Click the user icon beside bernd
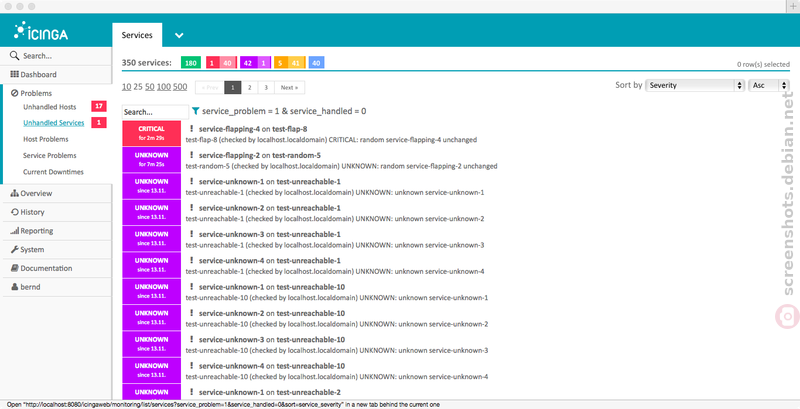Viewport: 800px width, 409px height. pyautogui.click(x=14, y=287)
